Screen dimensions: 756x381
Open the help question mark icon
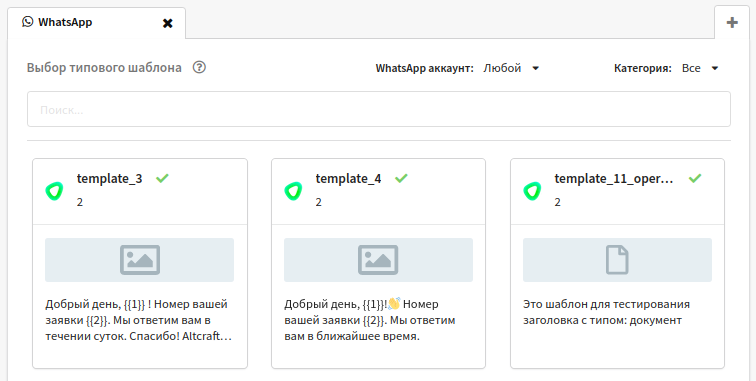[x=199, y=68]
